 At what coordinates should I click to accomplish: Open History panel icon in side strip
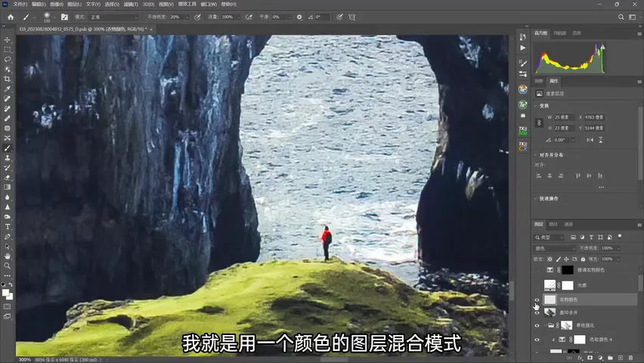(522, 37)
